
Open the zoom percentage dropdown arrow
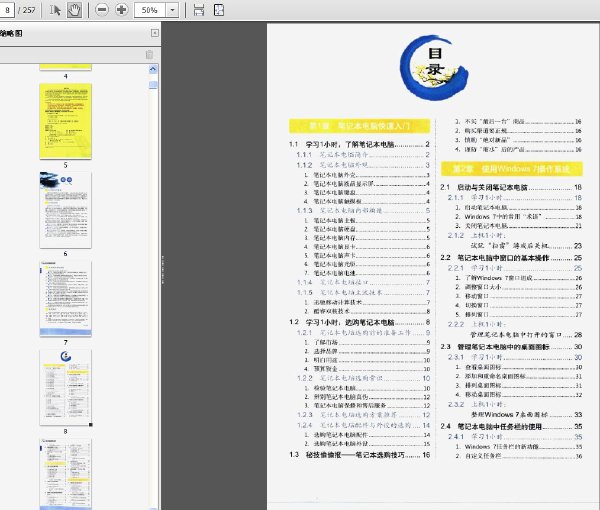click(x=173, y=10)
